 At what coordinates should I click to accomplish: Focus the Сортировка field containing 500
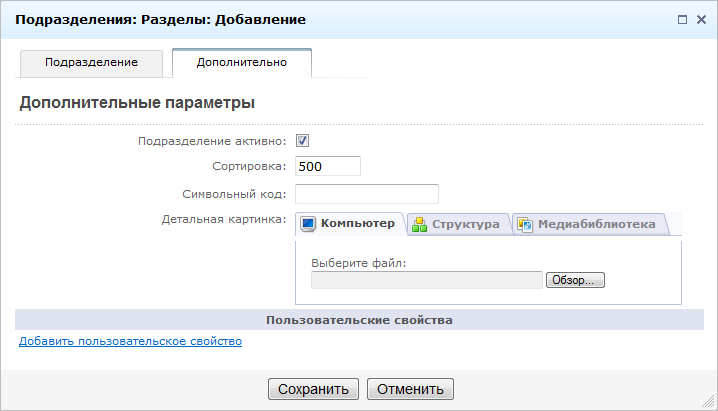(x=328, y=166)
